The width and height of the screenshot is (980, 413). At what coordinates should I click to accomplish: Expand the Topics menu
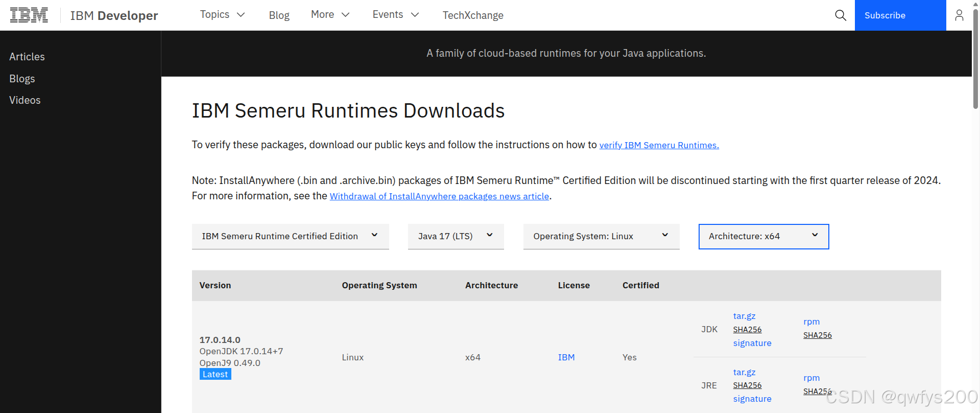[222, 15]
